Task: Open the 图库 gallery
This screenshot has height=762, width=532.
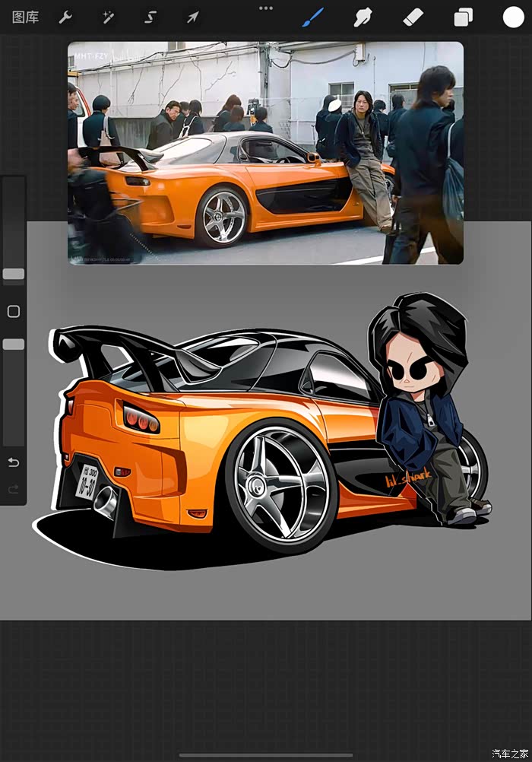Action: pyautogui.click(x=25, y=17)
